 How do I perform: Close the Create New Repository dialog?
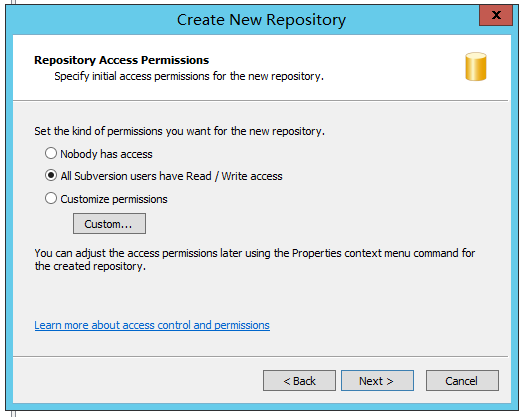coord(496,15)
